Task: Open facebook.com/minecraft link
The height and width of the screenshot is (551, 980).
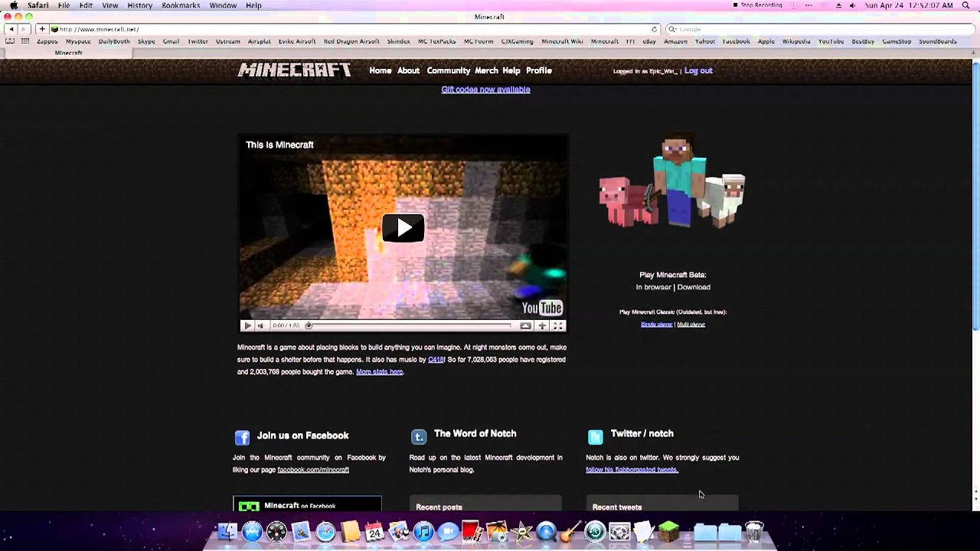Action: [313, 470]
